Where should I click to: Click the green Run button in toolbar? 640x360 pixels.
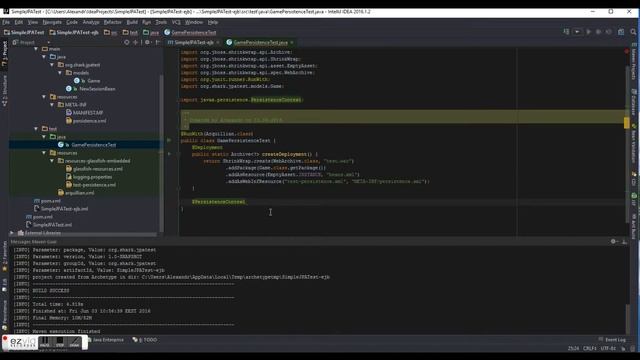(x=589, y=31)
